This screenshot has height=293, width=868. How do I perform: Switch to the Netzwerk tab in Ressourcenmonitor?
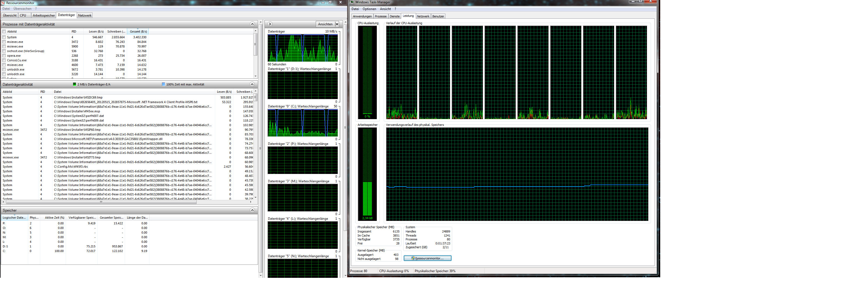[x=85, y=15]
